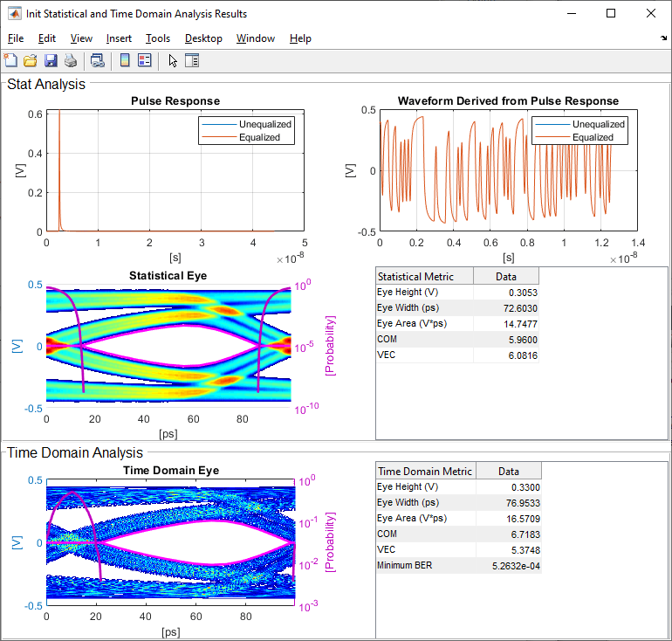This screenshot has width=672, height=641.
Task: Insert a legend using the toolbar icon
Action: click(145, 60)
